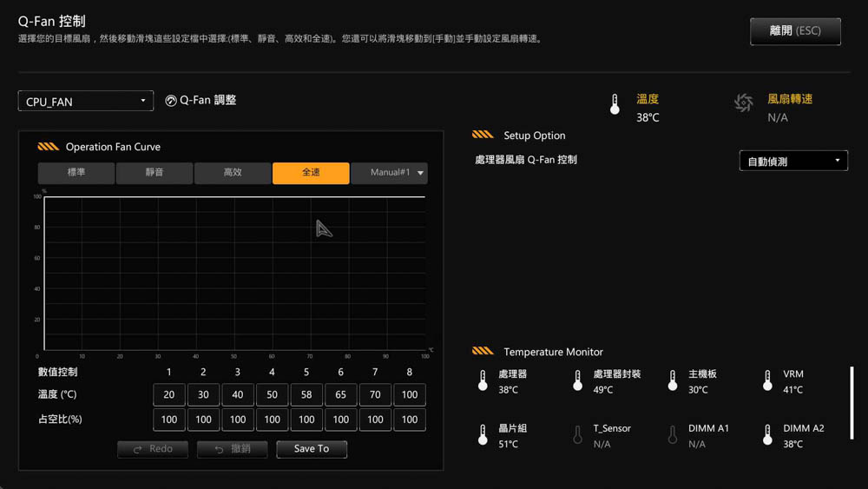
Task: Open the CPU_FAN selection dropdown
Action: coord(86,101)
